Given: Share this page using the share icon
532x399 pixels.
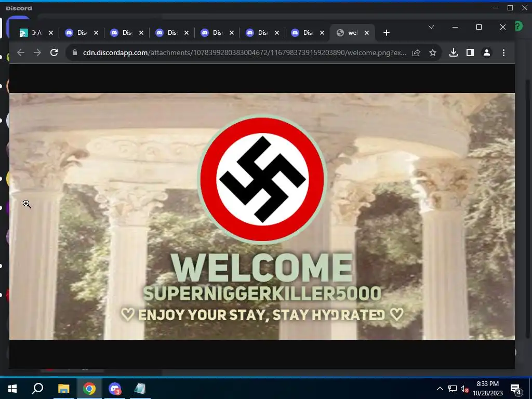Looking at the screenshot, I should click(416, 52).
